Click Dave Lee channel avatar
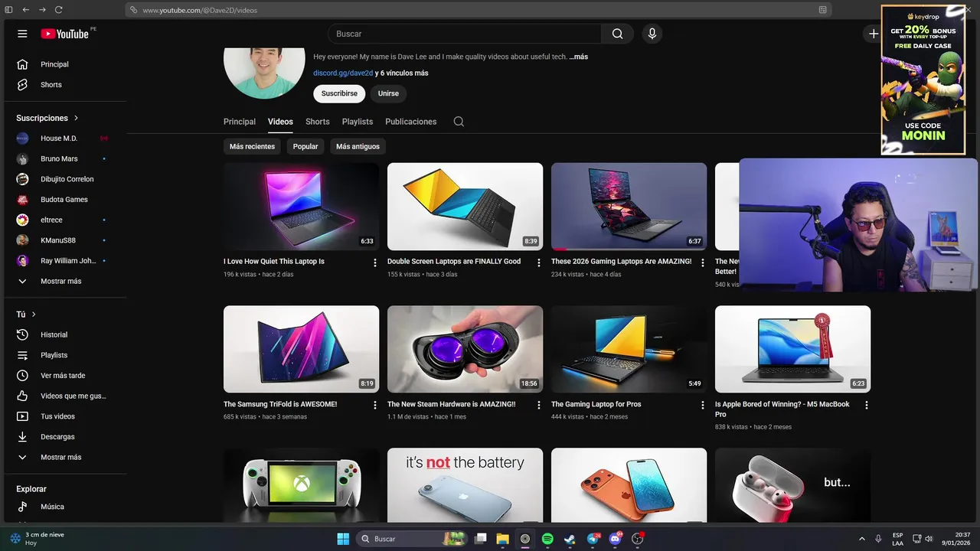Viewport: 980px width, 551px height. point(264,72)
